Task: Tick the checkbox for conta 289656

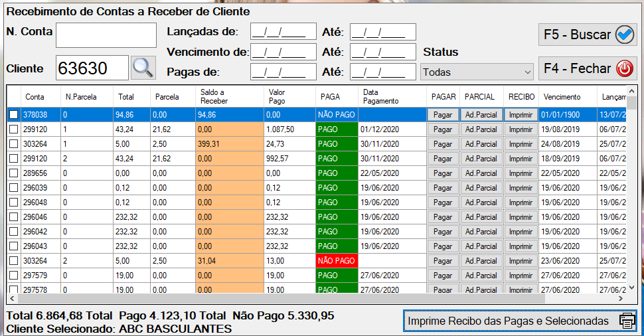Action: pos(13,173)
